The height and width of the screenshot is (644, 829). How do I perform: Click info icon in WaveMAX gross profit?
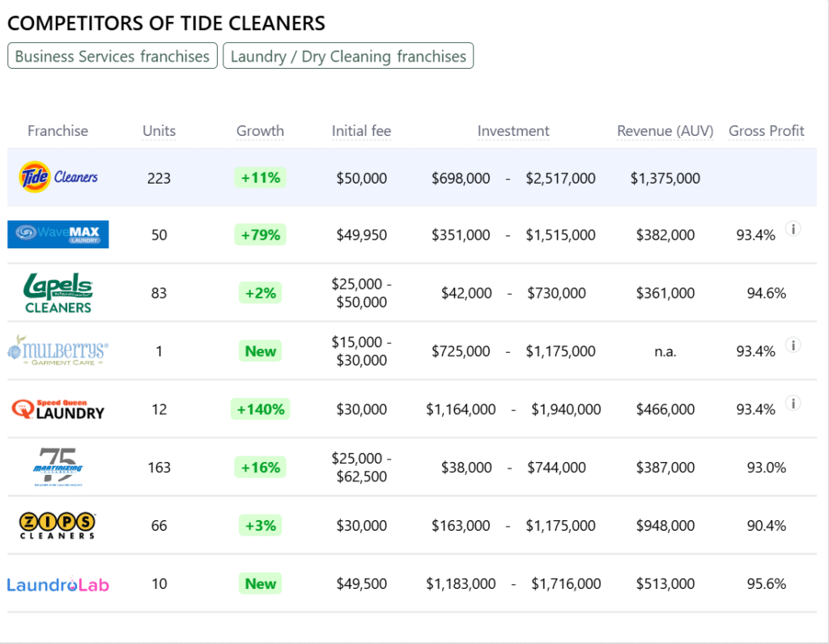[x=793, y=229]
